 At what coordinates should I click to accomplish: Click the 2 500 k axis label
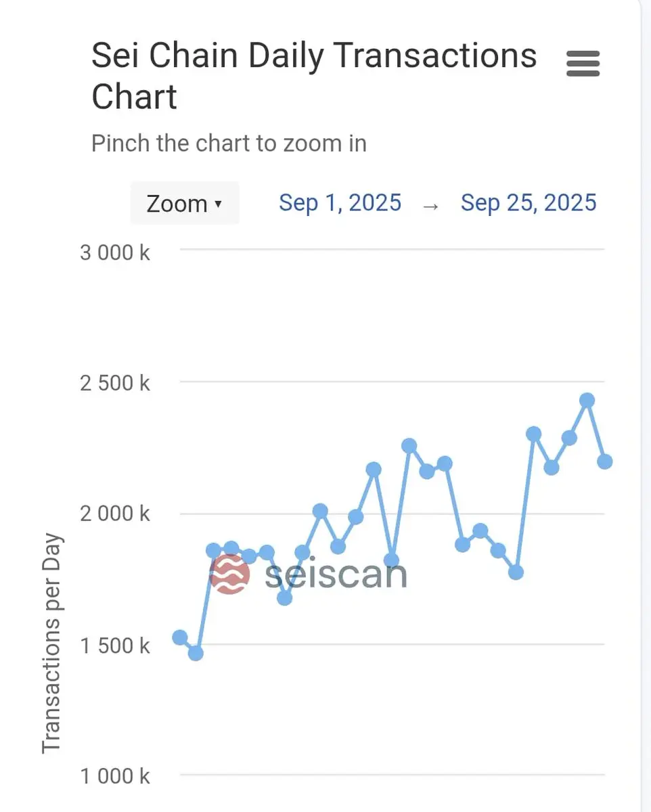[115, 383]
